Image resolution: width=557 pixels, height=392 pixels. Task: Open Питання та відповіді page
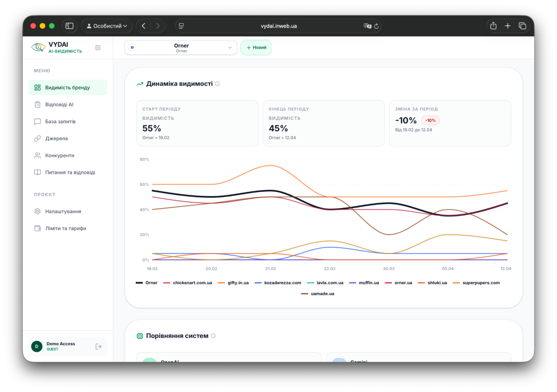[x=68, y=172]
